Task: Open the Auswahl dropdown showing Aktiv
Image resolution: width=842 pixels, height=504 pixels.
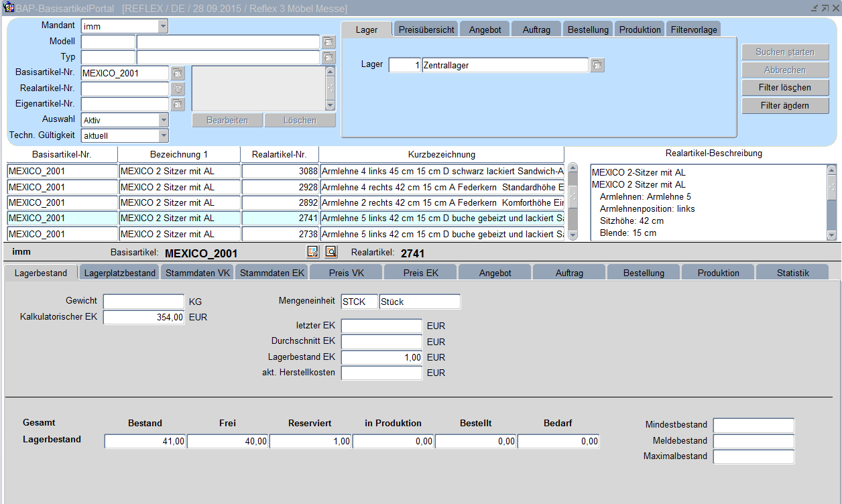Action: 163,120
